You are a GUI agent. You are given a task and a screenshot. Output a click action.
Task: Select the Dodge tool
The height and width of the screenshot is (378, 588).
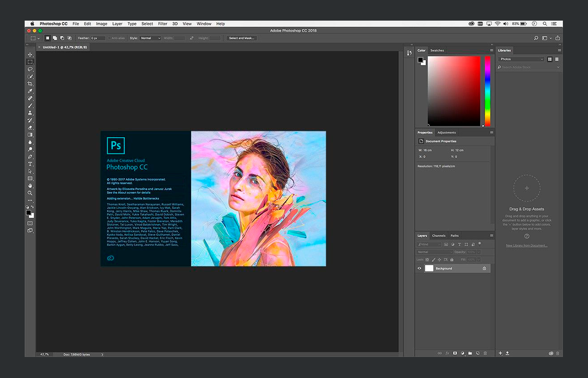coord(30,149)
